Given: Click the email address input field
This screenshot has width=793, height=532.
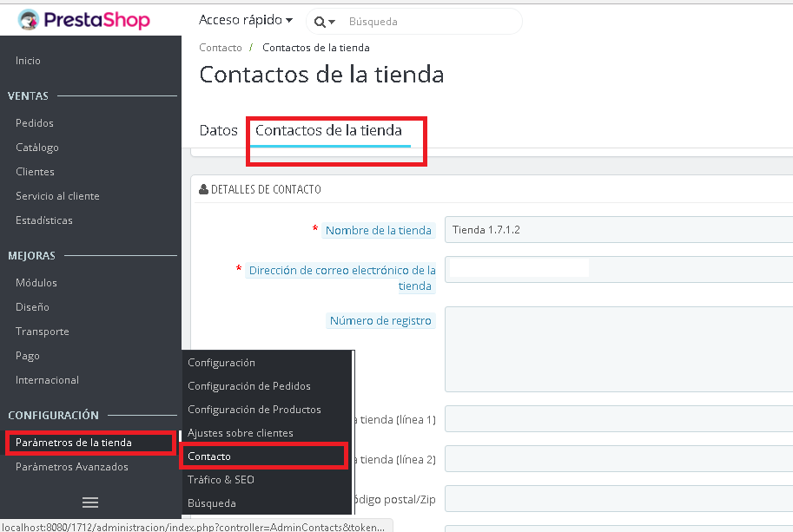Looking at the screenshot, I should 618,269.
